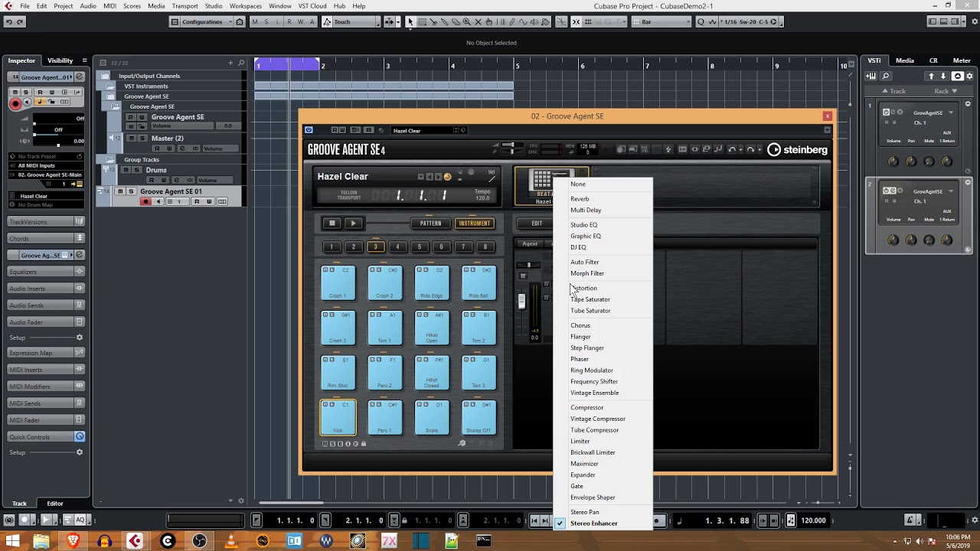Toggle global Mute state M in toolbar
980x551 pixels.
pyautogui.click(x=255, y=22)
